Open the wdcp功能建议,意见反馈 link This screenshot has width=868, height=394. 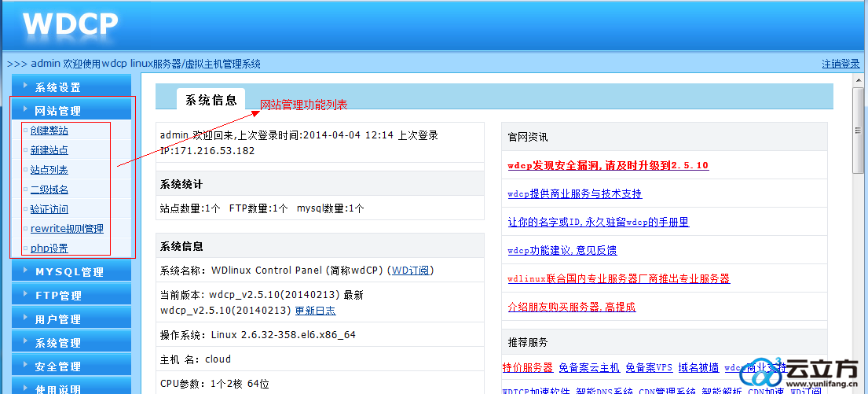pyautogui.click(x=562, y=250)
